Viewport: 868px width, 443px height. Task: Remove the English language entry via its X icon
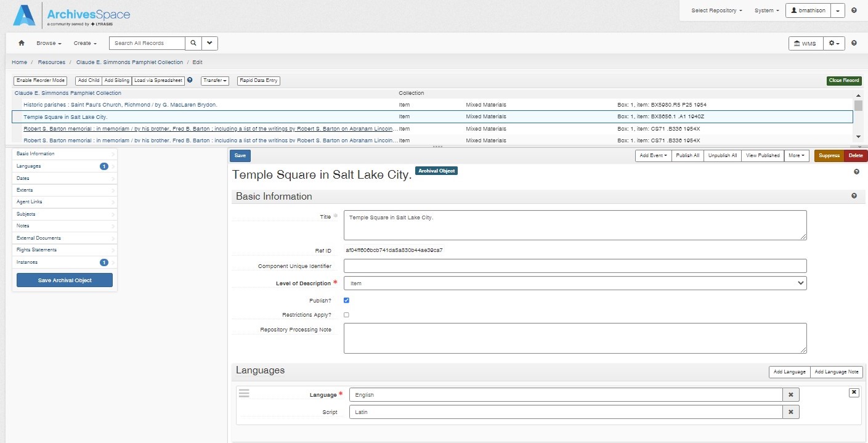coord(790,394)
